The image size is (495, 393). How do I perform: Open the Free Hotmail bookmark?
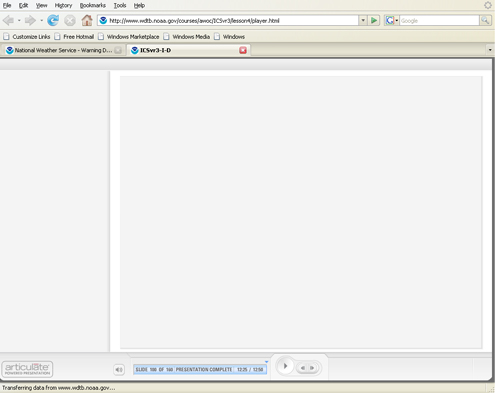74,37
